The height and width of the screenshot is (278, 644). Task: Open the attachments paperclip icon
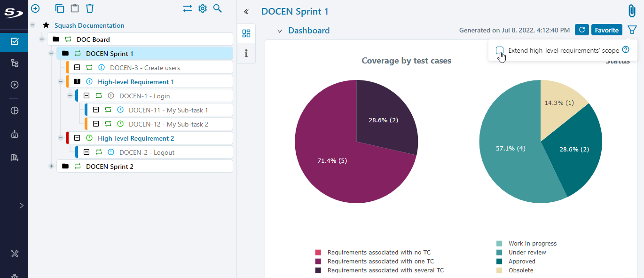(x=632, y=11)
